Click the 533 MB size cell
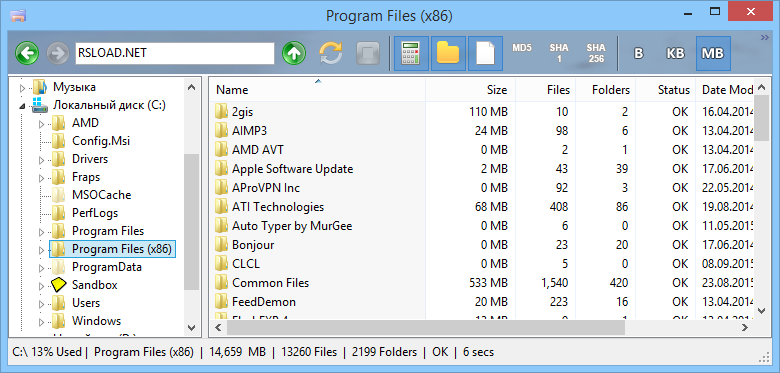 [x=488, y=283]
